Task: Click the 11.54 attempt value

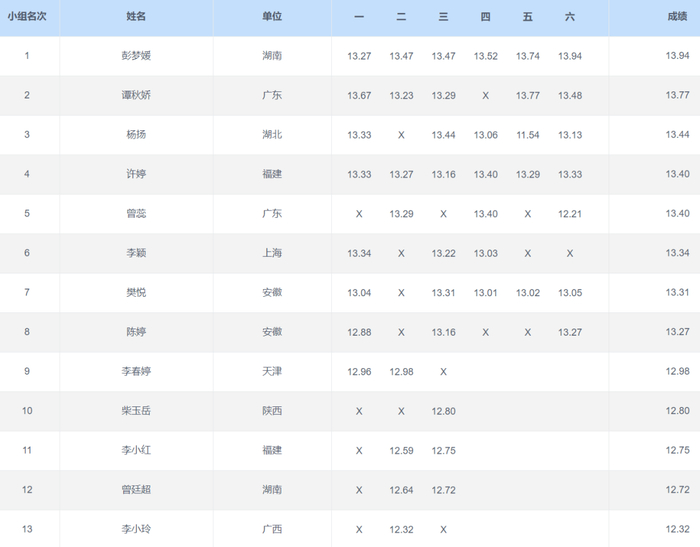Action: [527, 135]
